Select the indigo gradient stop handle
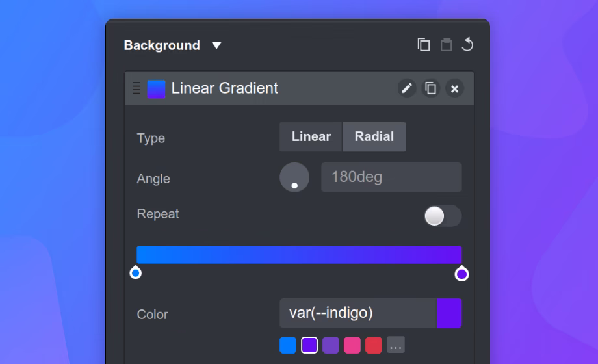The image size is (598, 364). coord(461,274)
